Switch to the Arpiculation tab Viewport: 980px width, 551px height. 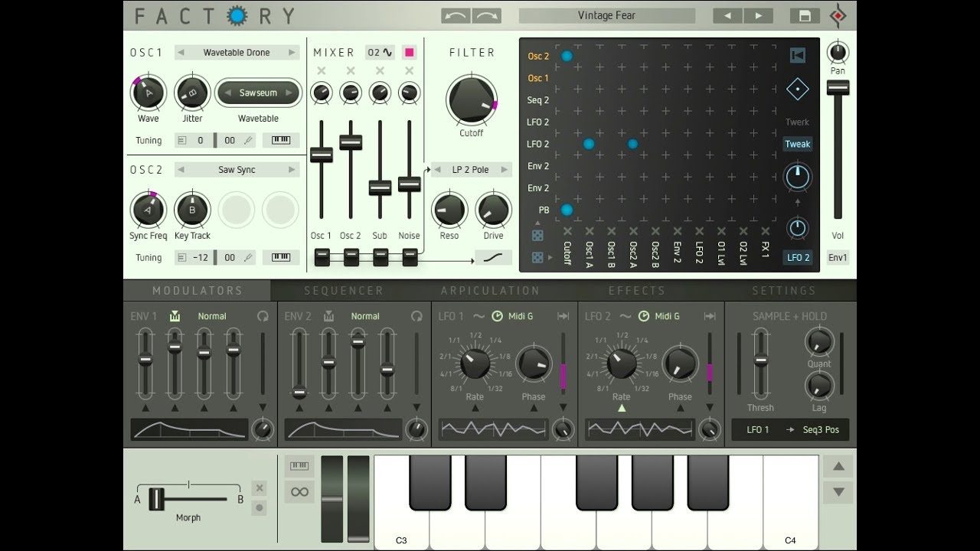[490, 291]
